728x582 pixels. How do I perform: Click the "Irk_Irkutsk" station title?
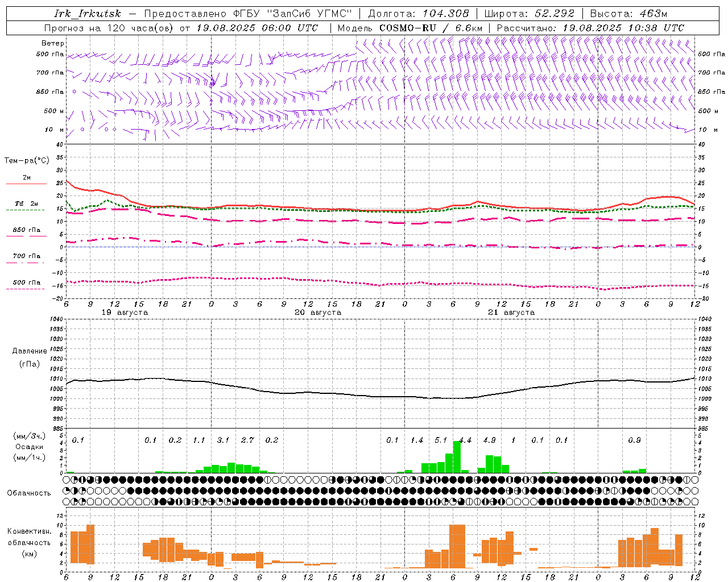coord(88,14)
